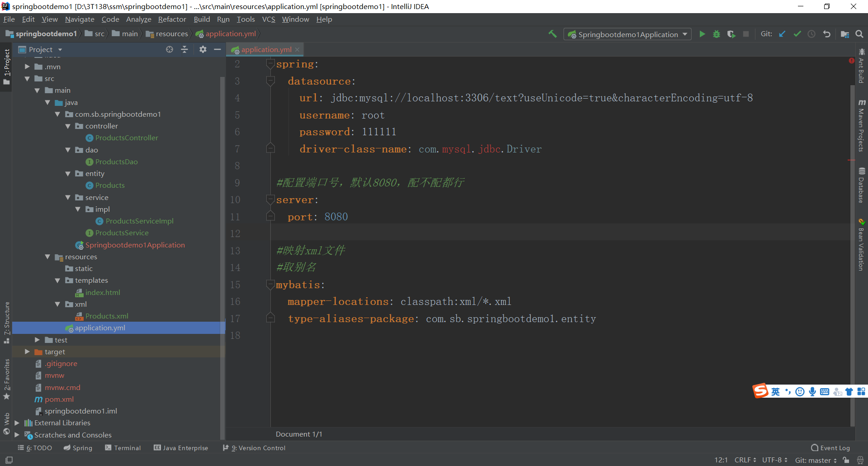Expand the .mvn folder
This screenshot has width=868, height=466.
[27, 67]
